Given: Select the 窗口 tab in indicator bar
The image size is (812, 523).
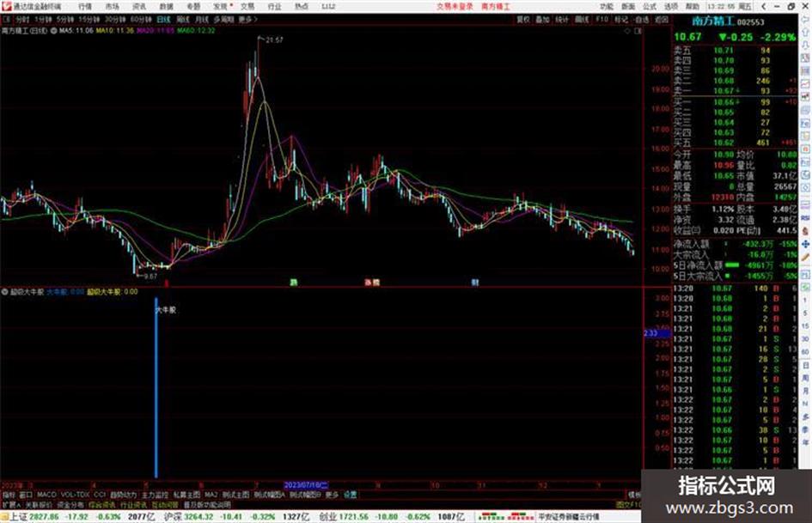Looking at the screenshot, I should (x=26, y=495).
